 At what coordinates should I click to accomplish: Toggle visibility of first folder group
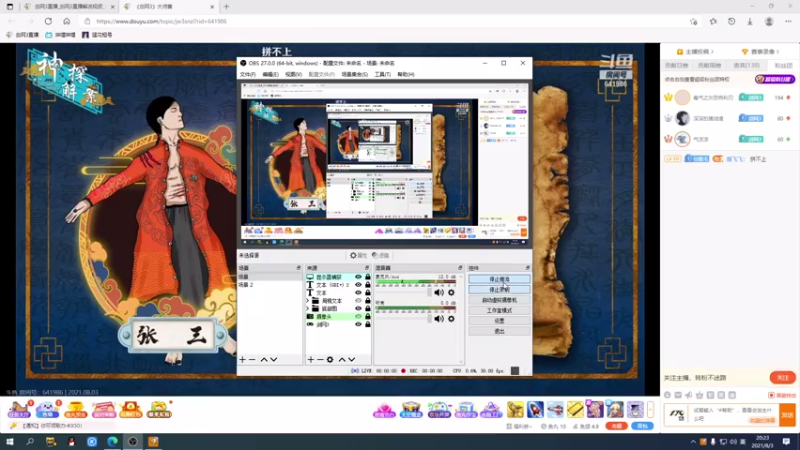click(358, 301)
